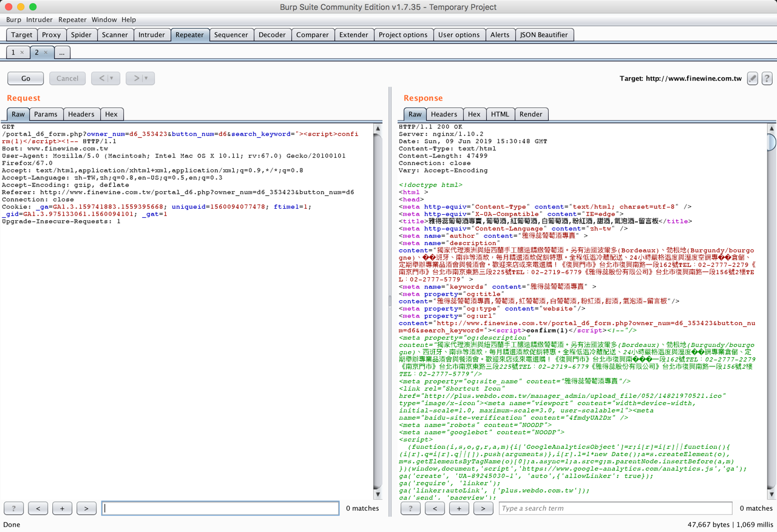Select the Repeater tool tab
This screenshot has height=532, width=777.
coord(189,35)
